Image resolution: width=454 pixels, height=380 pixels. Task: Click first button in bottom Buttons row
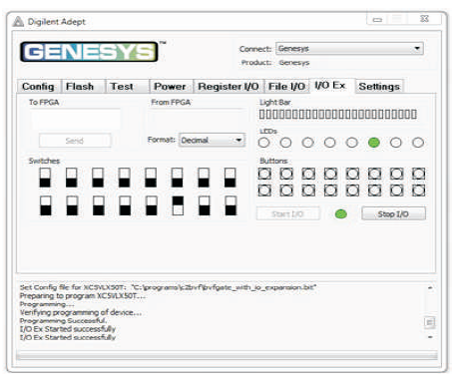point(264,191)
